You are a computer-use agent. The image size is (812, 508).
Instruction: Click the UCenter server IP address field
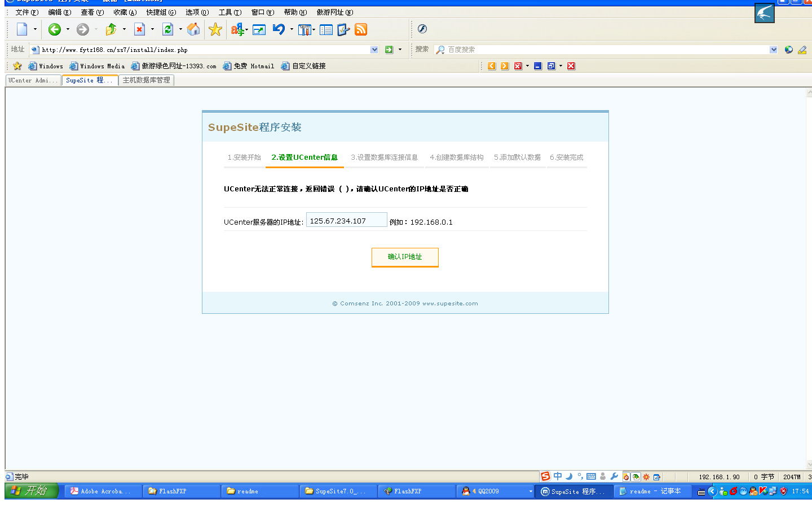pos(347,220)
